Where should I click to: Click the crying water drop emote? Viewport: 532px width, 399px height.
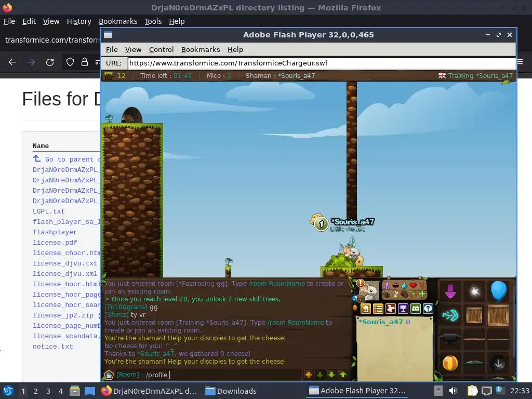click(x=404, y=286)
